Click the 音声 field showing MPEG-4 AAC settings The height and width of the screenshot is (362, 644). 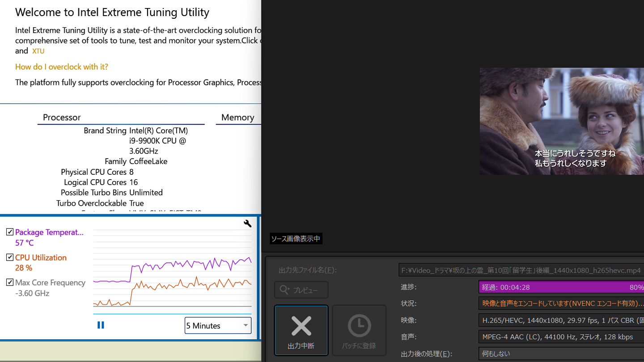click(561, 337)
